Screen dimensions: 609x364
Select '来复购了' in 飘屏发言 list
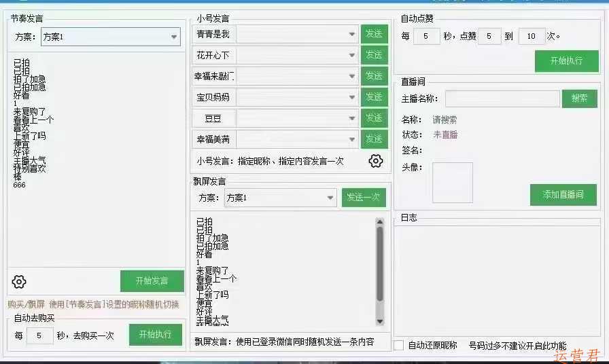[212, 270]
